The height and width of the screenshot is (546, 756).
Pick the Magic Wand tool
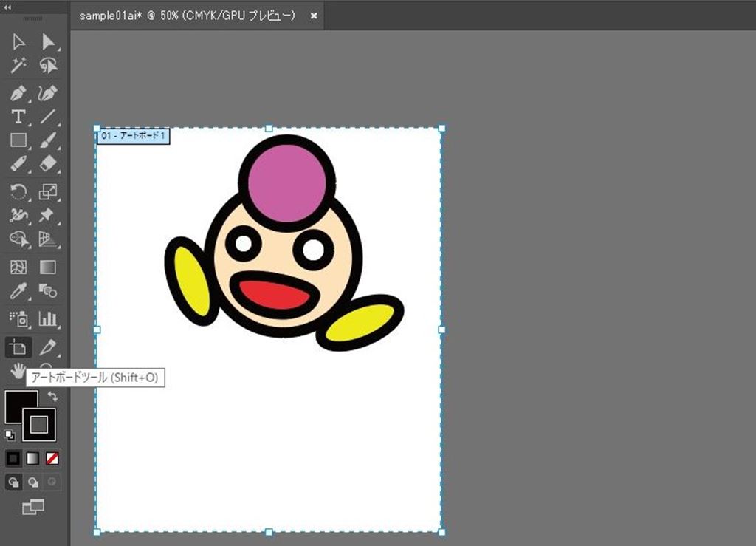click(18, 66)
